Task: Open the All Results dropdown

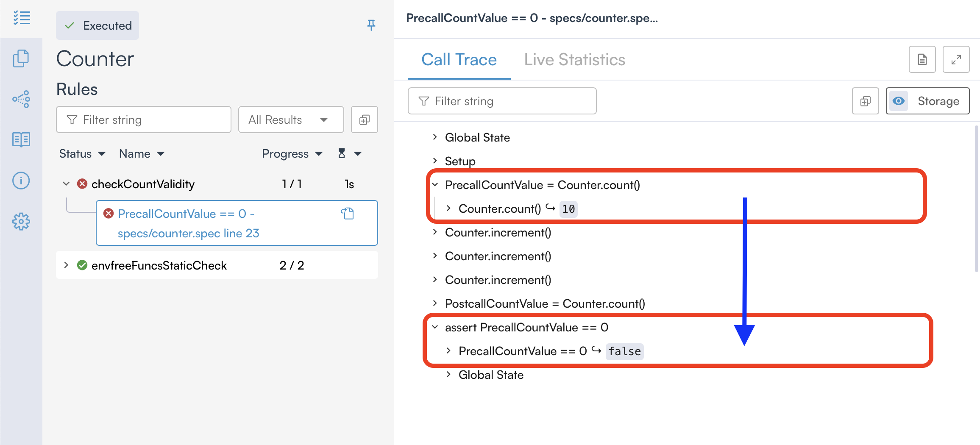Action: click(x=291, y=120)
